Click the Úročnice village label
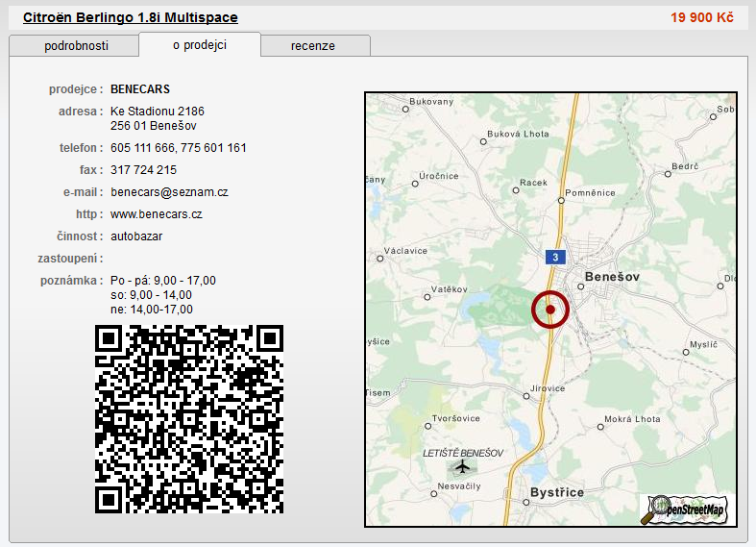This screenshot has width=756, height=547. 438,176
